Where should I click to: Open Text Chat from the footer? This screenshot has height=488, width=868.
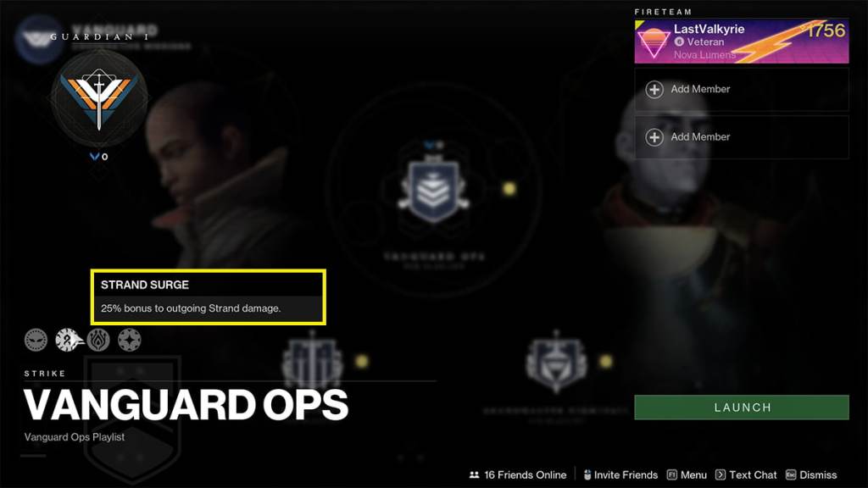click(746, 474)
